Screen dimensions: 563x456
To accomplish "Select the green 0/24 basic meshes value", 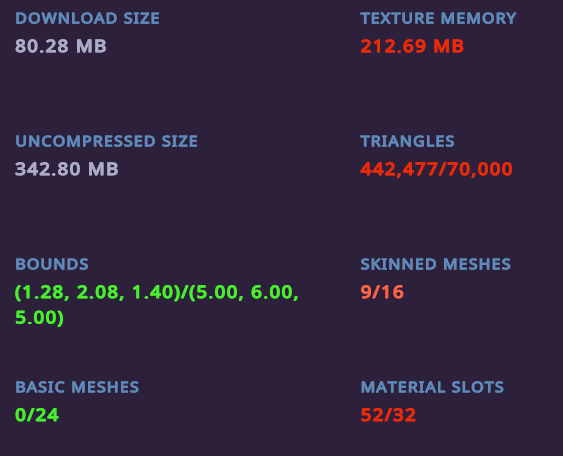I will tap(37, 415).
